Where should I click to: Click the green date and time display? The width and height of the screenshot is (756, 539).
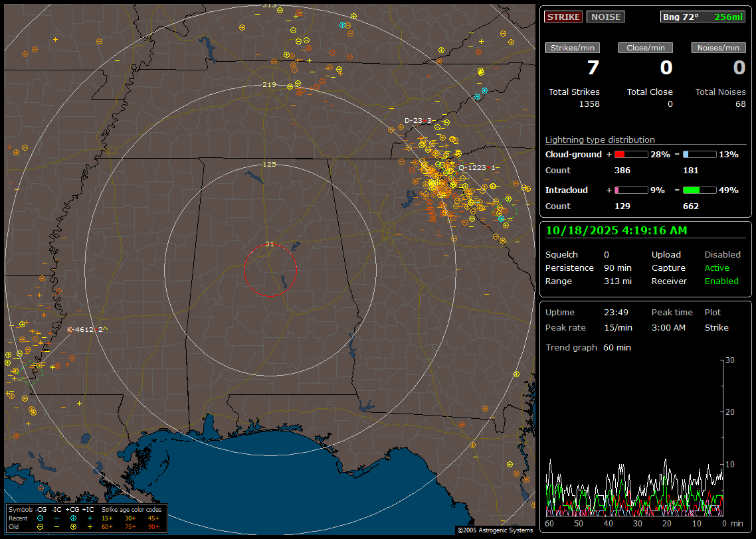click(x=616, y=230)
